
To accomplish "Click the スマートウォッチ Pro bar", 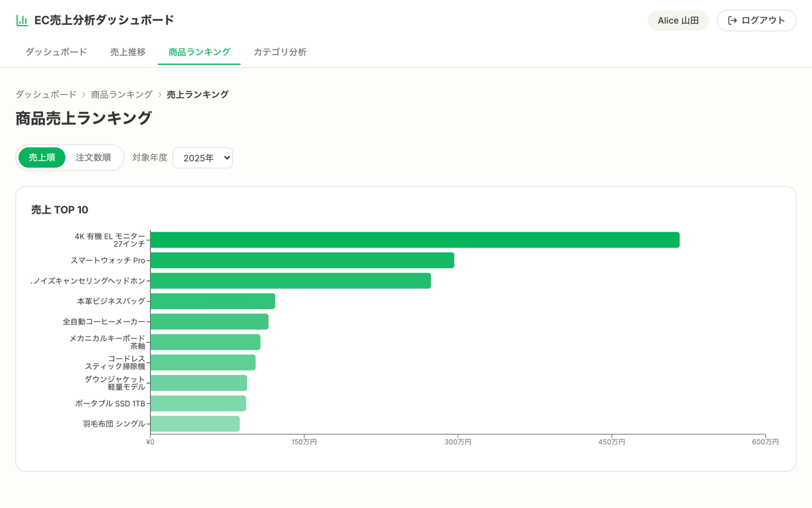I will [x=302, y=260].
